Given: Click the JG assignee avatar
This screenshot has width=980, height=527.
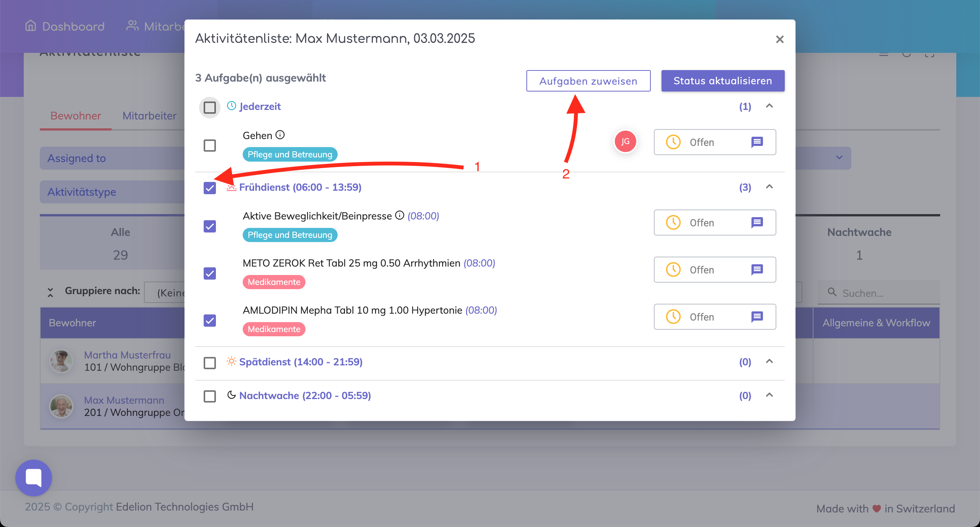Looking at the screenshot, I should [x=625, y=142].
